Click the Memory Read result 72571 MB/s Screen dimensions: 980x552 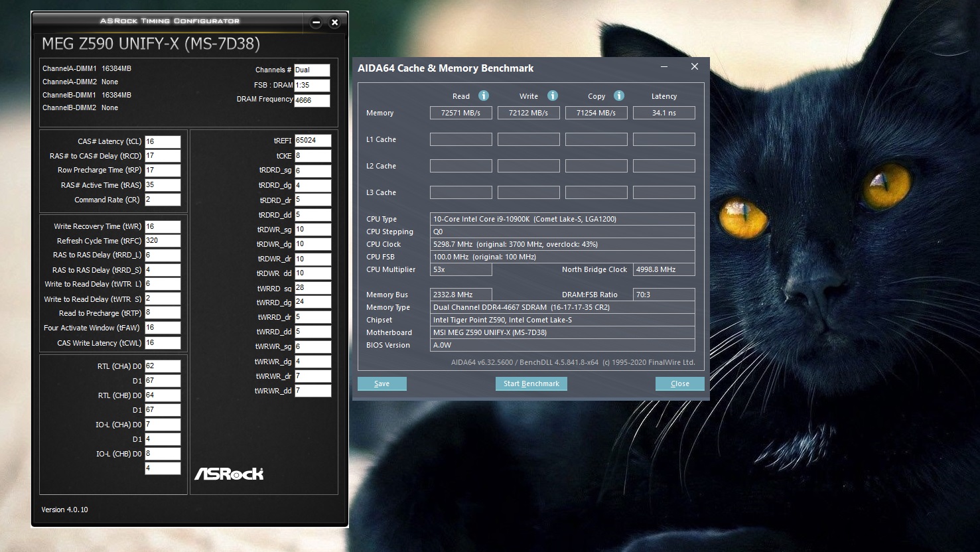(x=461, y=113)
